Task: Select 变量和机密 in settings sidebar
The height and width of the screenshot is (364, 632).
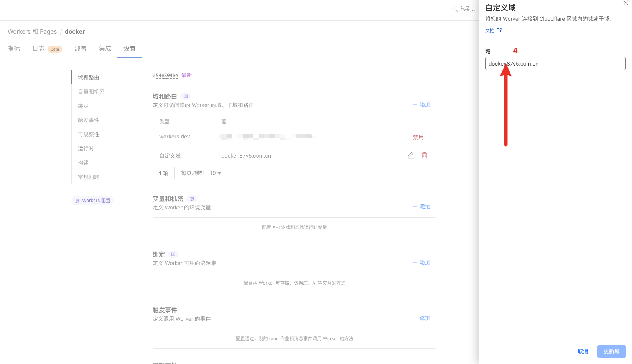Action: (x=91, y=92)
